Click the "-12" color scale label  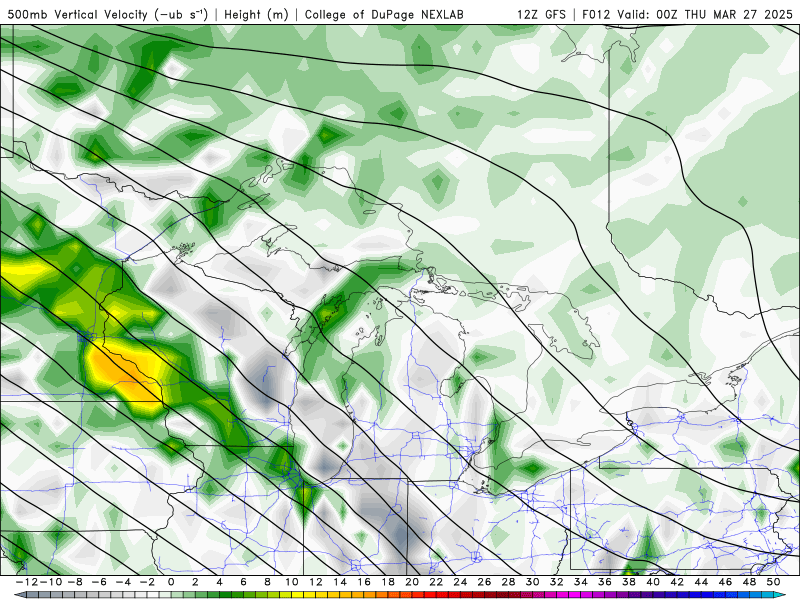(x=26, y=582)
